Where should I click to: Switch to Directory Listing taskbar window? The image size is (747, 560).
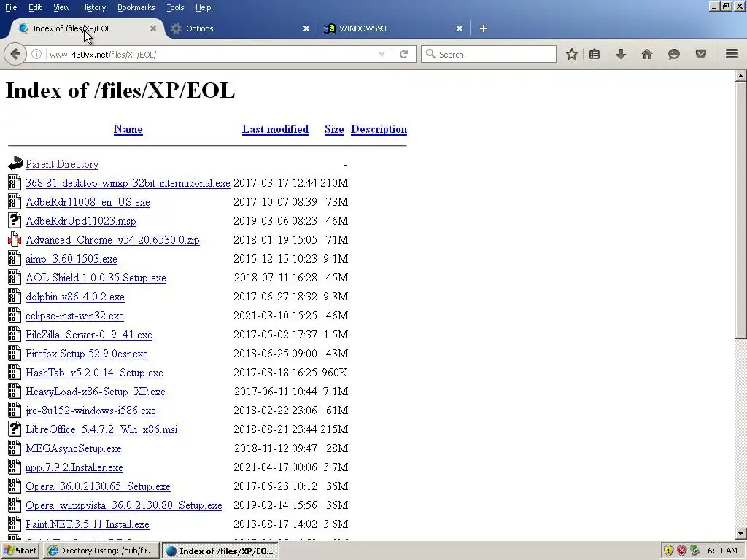tap(102, 551)
